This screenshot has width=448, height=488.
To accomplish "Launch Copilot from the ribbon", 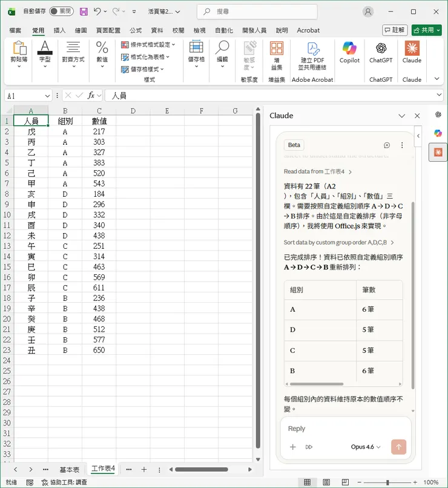I will pos(349,53).
